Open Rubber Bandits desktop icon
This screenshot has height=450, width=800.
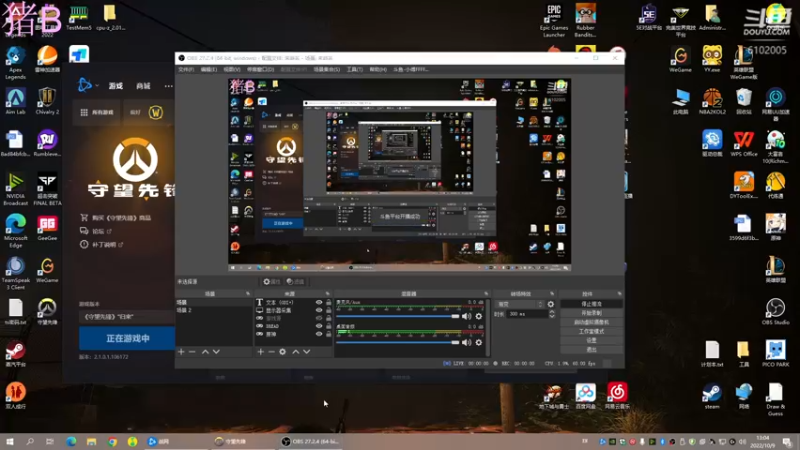point(585,21)
